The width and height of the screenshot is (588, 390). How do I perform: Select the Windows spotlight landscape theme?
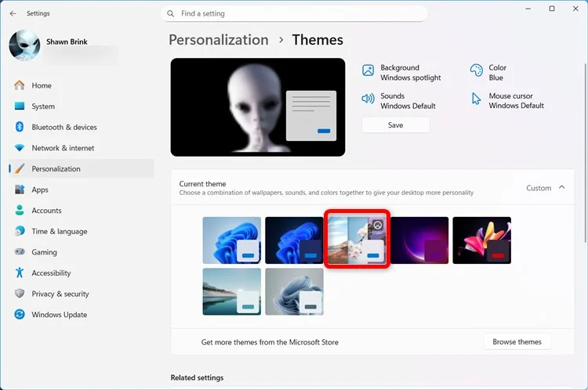[x=357, y=240]
